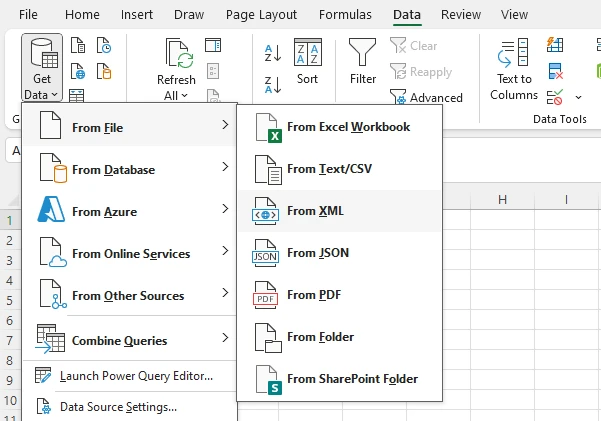This screenshot has width=601, height=421.
Task: Select From File menu entry
Action: point(130,125)
